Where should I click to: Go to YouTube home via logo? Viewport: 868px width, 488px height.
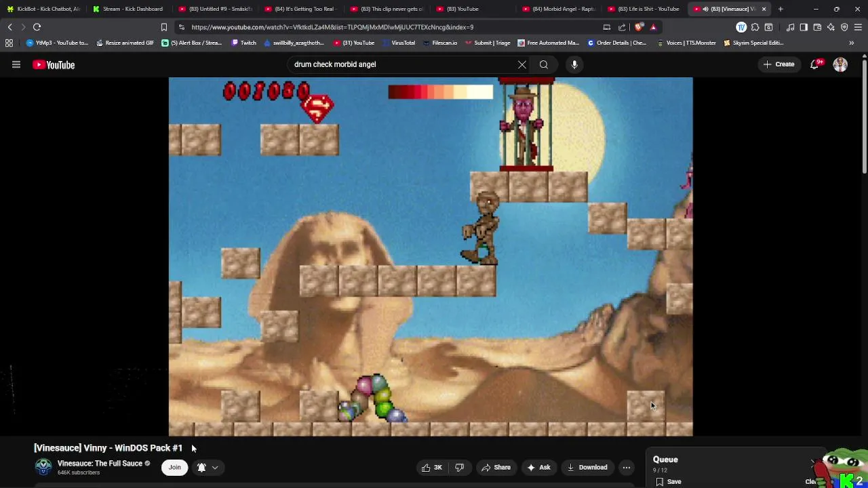[x=54, y=65]
